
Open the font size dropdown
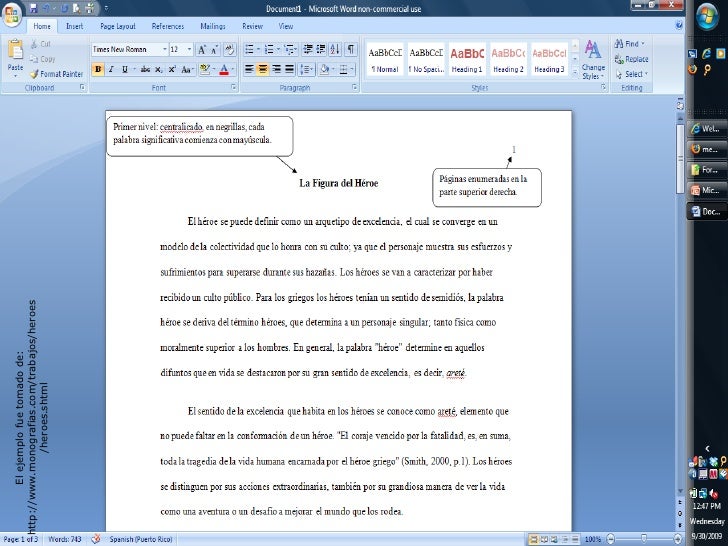coord(190,48)
